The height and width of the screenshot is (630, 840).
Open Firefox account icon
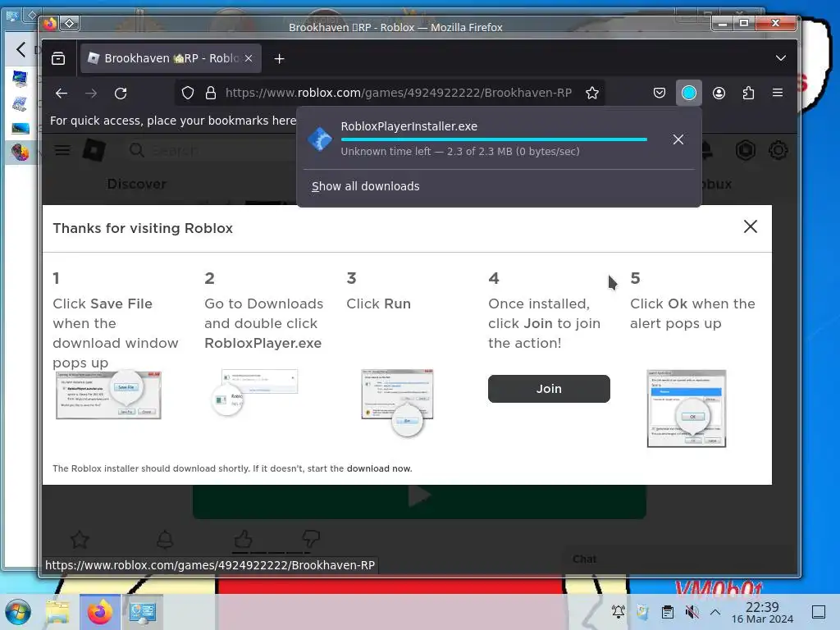click(x=719, y=94)
